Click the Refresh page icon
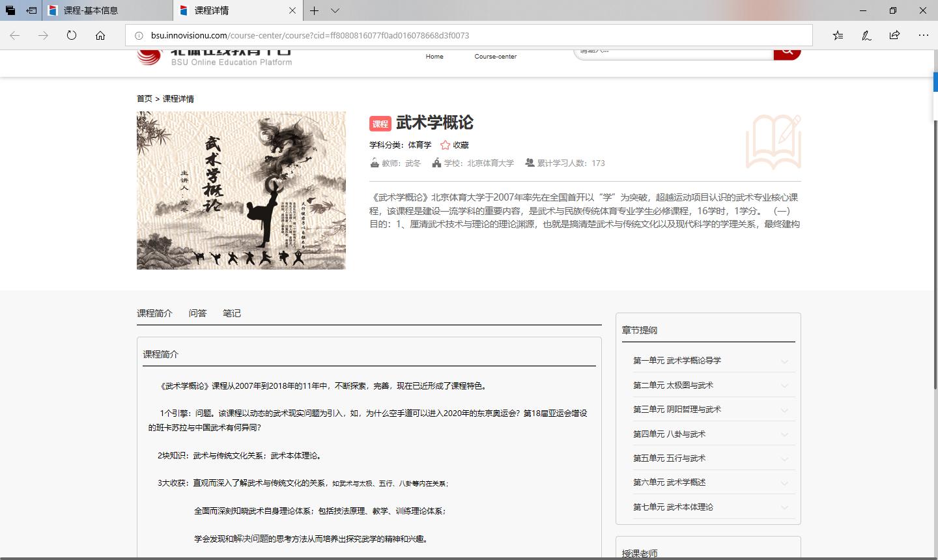This screenshot has width=938, height=560. point(71,35)
